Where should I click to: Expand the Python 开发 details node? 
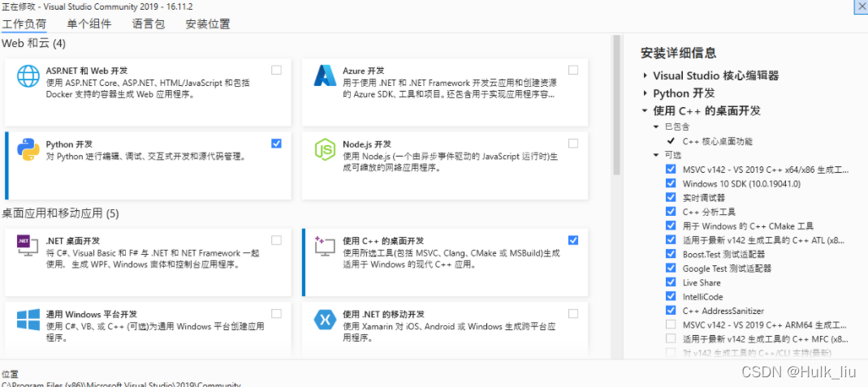click(645, 92)
